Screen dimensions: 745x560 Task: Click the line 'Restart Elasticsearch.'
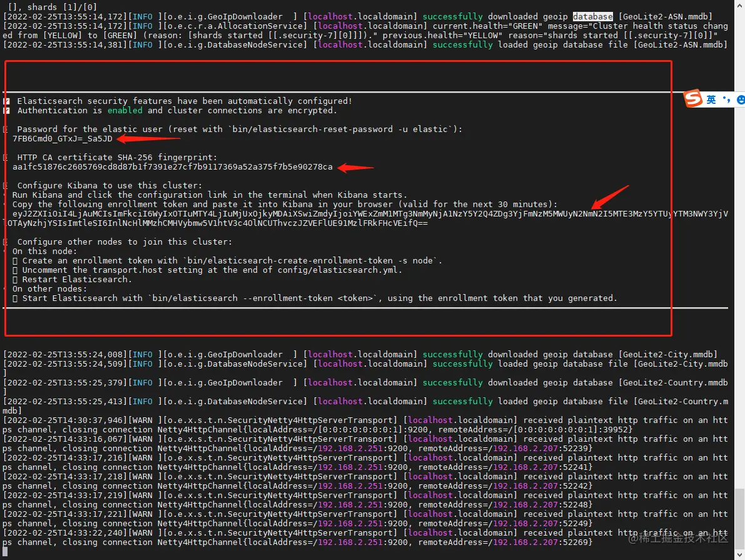click(77, 280)
